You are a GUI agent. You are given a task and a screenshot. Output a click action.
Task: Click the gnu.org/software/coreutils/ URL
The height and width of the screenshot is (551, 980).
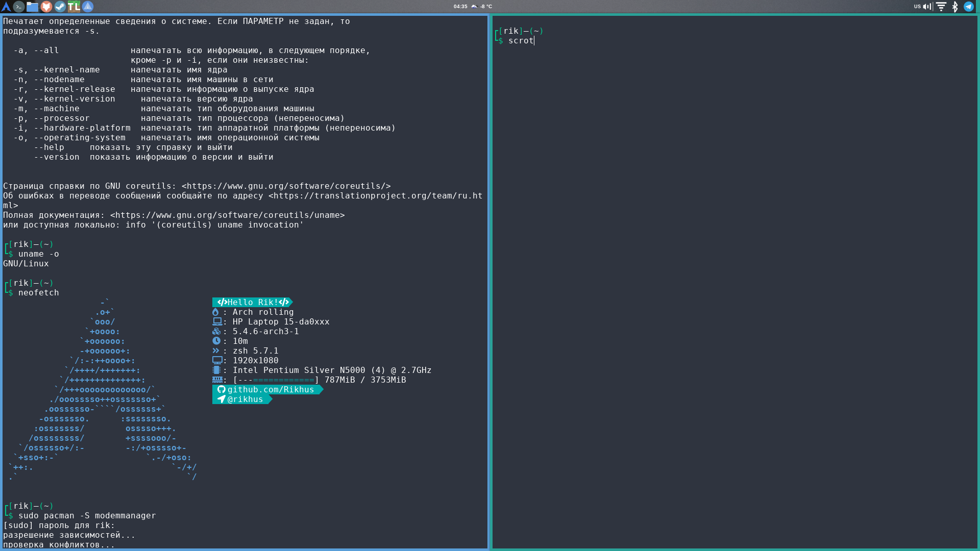pyautogui.click(x=286, y=186)
